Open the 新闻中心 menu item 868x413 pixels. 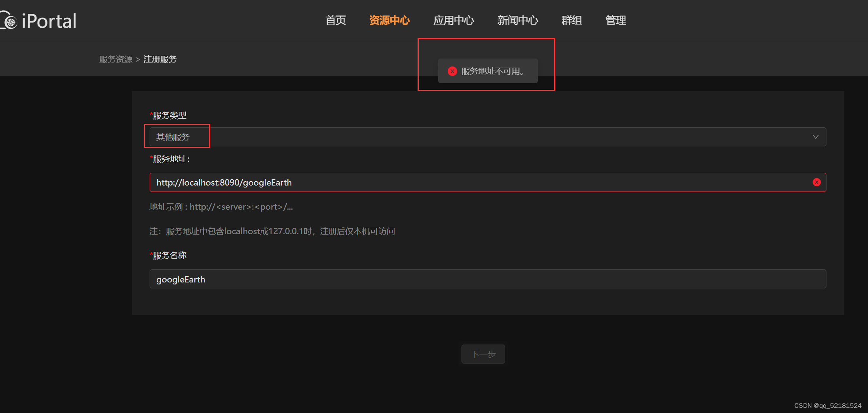pyautogui.click(x=518, y=20)
